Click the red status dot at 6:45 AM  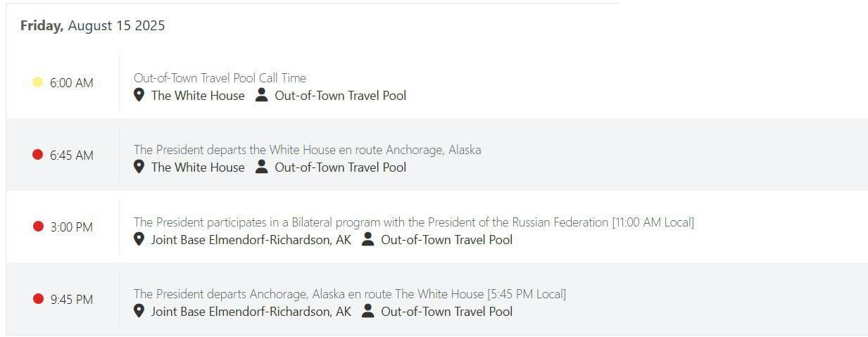(x=38, y=155)
